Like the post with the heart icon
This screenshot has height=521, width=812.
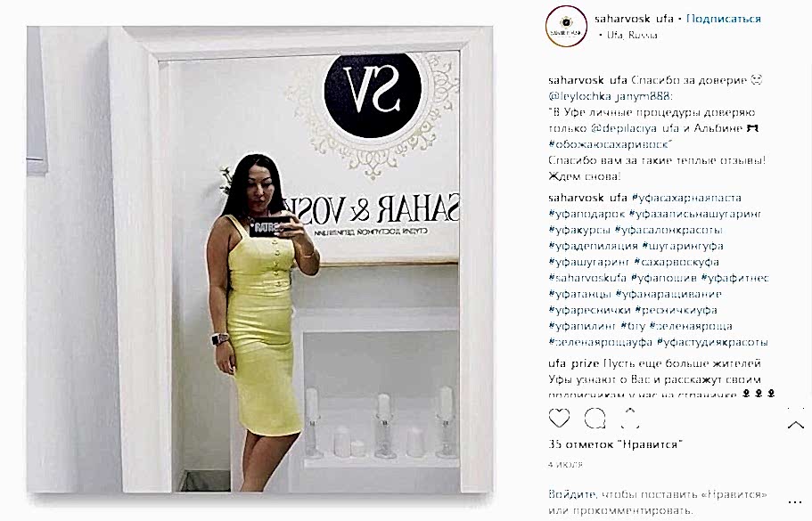click(559, 418)
